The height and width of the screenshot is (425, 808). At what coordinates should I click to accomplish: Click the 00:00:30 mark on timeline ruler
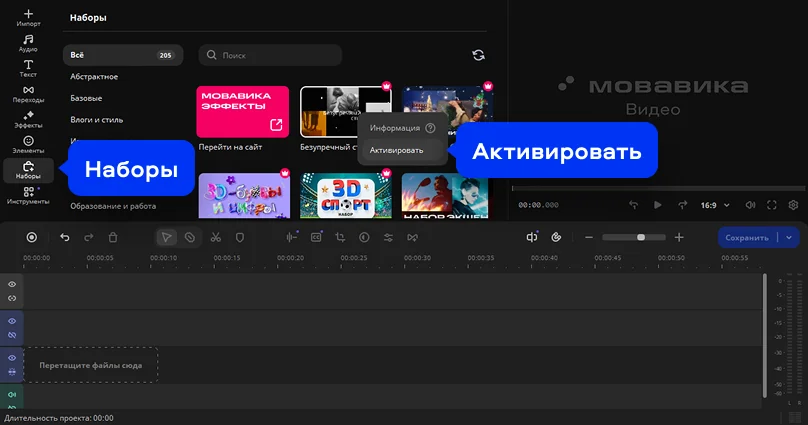[417, 258]
